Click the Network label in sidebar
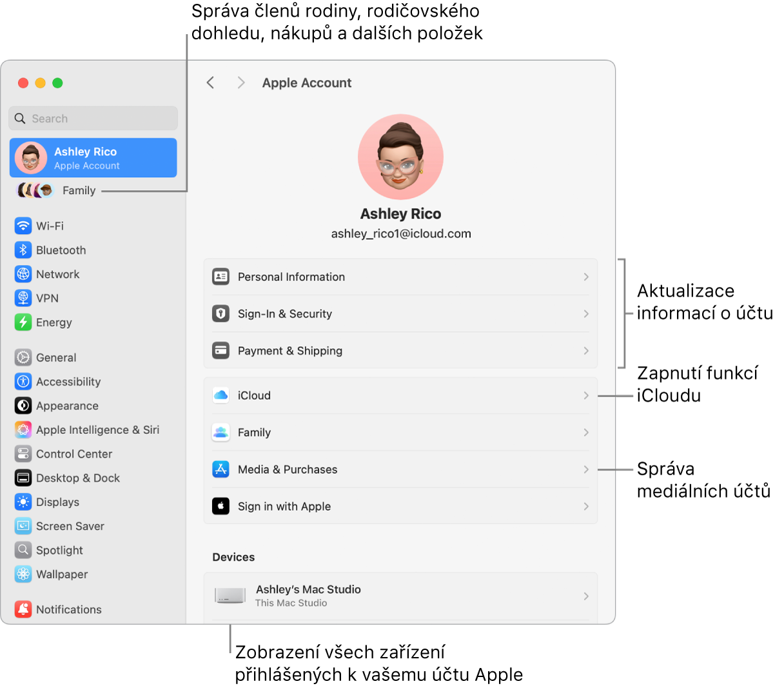 [x=58, y=274]
